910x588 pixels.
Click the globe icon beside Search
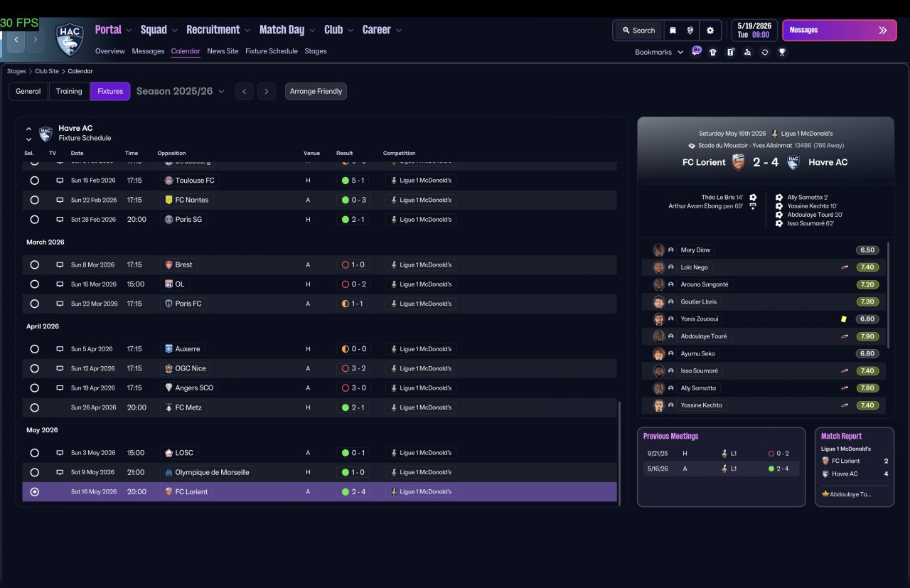tap(690, 31)
